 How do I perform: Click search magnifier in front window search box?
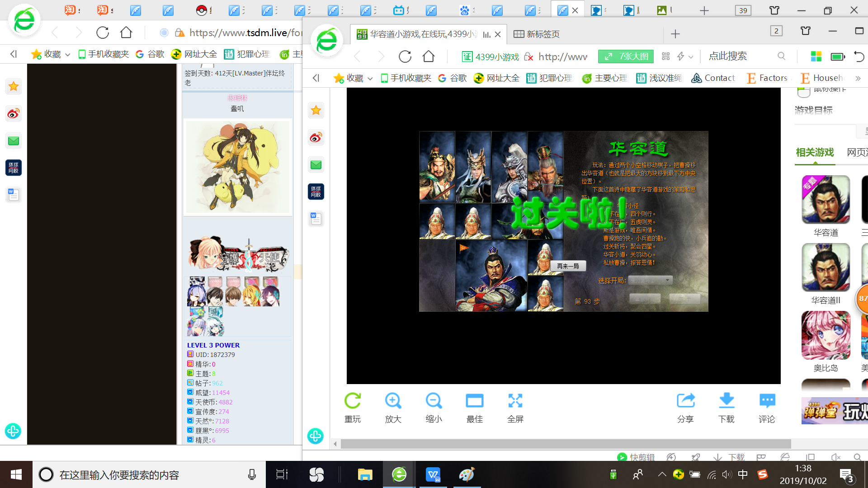781,56
